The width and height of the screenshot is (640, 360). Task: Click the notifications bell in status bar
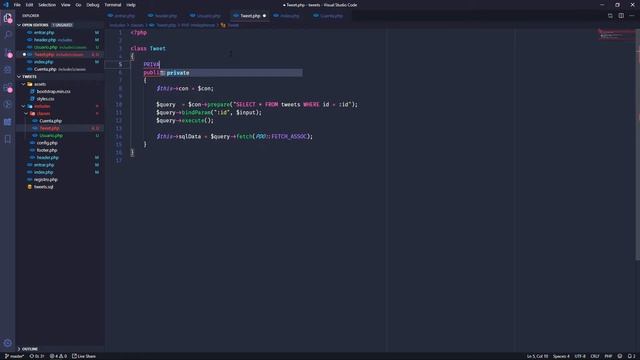[x=631, y=356]
